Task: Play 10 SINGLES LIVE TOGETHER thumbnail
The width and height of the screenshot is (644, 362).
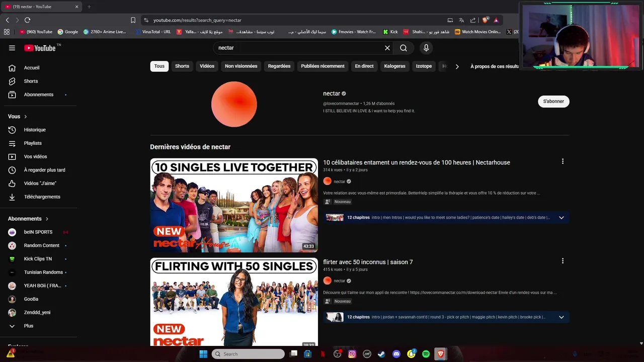Action: pos(234,205)
